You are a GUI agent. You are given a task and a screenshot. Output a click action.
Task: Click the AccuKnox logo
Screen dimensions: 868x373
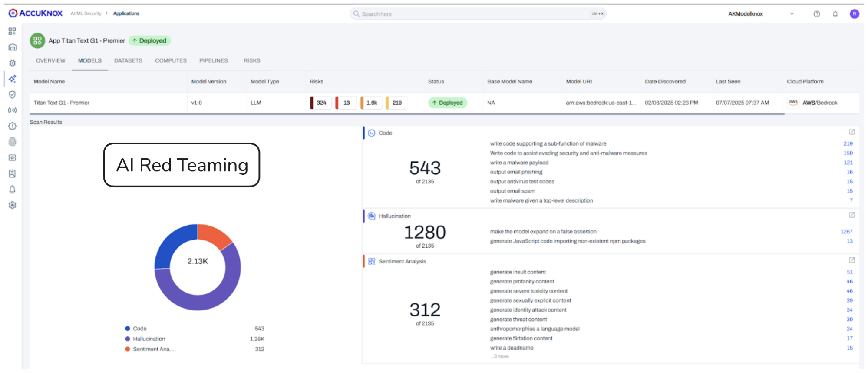coord(36,13)
